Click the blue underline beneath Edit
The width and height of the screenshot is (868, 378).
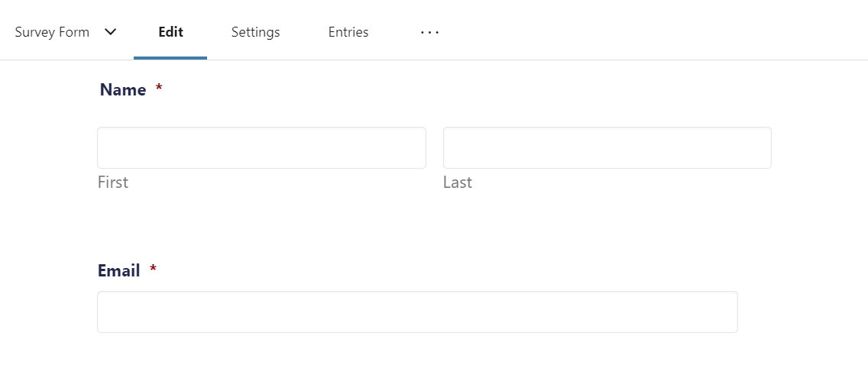[x=170, y=57]
